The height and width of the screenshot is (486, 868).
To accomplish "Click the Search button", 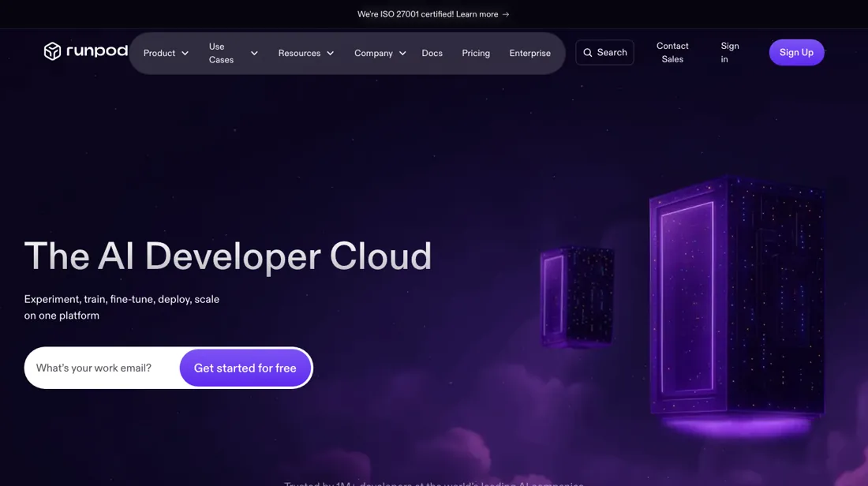I will pos(604,53).
